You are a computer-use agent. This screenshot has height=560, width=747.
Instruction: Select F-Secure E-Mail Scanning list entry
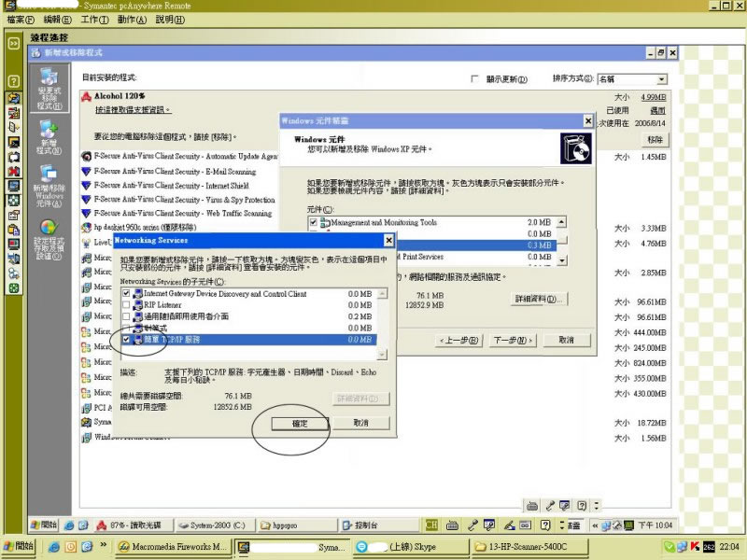175,172
